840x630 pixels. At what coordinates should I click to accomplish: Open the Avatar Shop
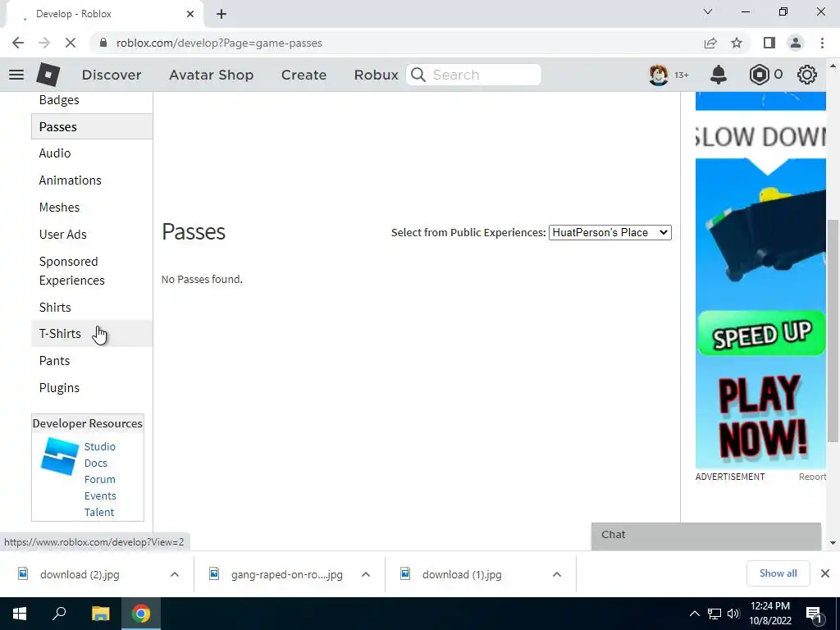tap(211, 75)
